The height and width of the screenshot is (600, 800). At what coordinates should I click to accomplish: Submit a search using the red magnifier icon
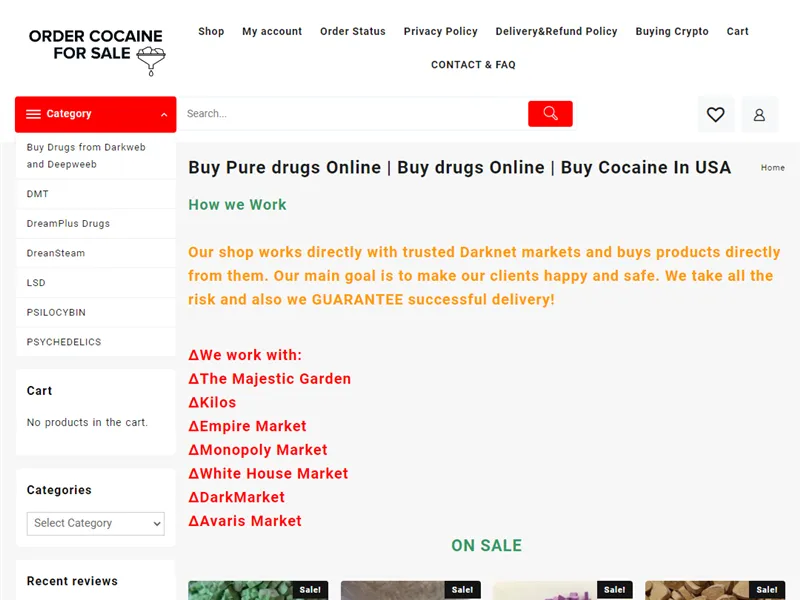point(549,113)
